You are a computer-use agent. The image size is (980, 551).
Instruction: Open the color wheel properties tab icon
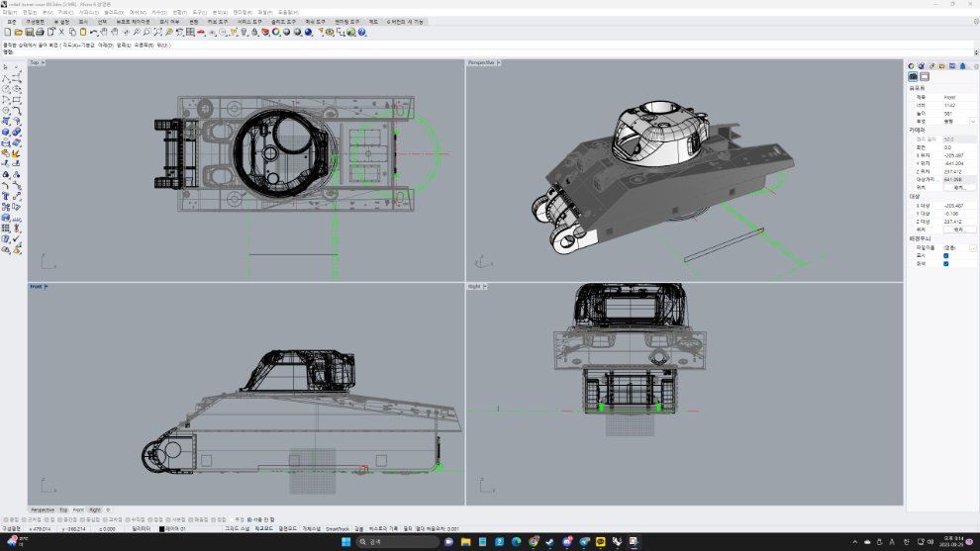pyautogui.click(x=912, y=65)
